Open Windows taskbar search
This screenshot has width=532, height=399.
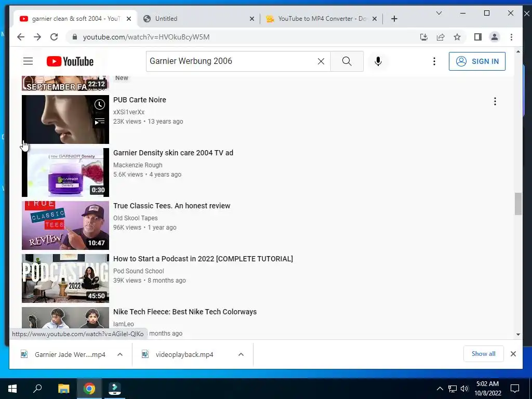[x=37, y=389]
